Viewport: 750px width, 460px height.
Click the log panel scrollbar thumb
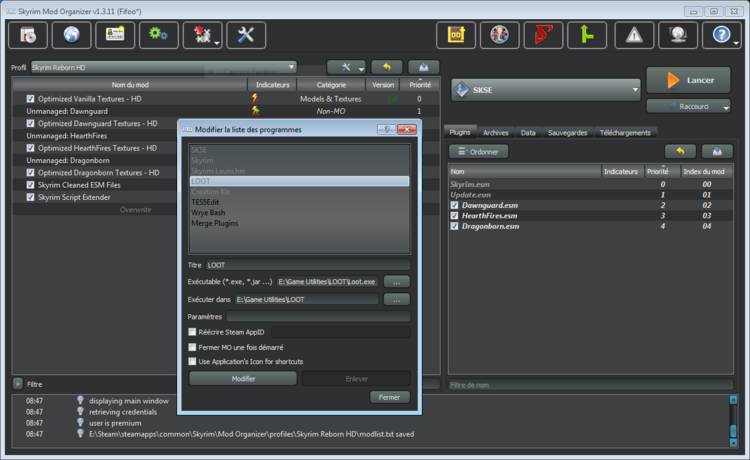tap(733, 430)
